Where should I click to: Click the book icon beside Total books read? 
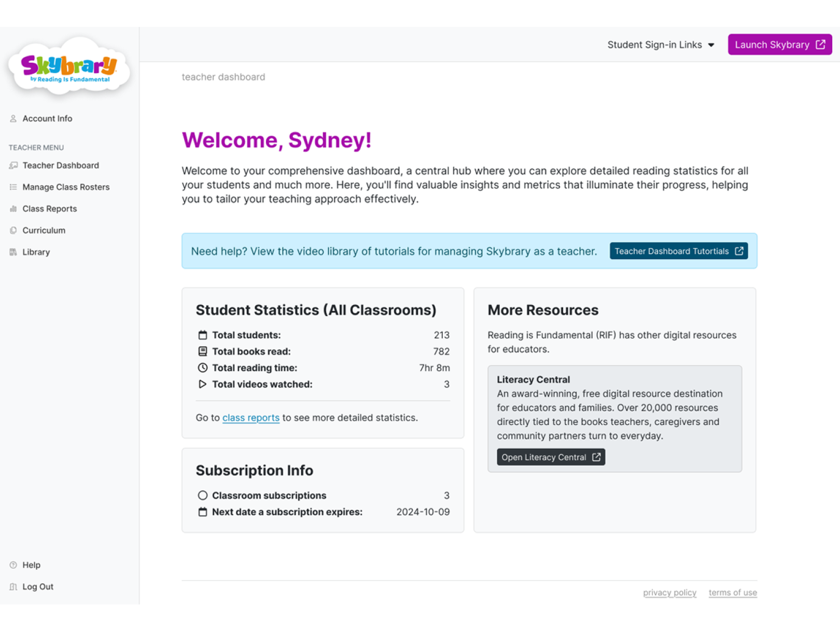pyautogui.click(x=202, y=351)
